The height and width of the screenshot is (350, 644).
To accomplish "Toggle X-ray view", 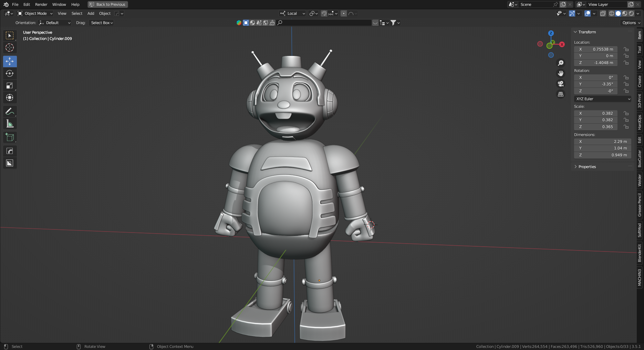I will point(603,13).
